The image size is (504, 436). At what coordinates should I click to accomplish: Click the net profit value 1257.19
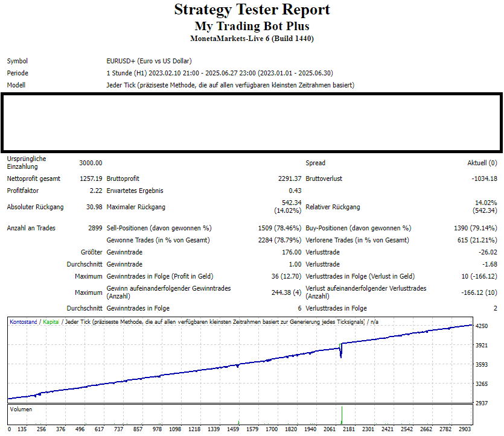coord(91,179)
